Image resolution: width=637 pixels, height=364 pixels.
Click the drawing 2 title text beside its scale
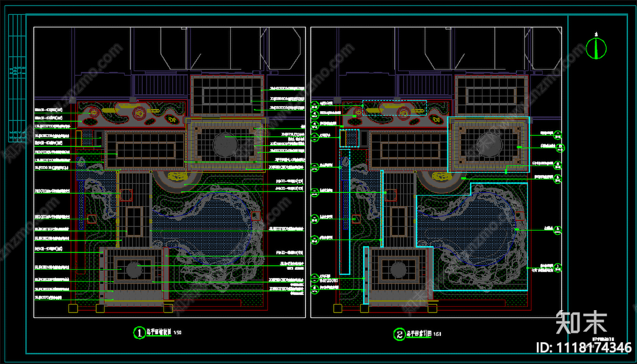(419, 334)
